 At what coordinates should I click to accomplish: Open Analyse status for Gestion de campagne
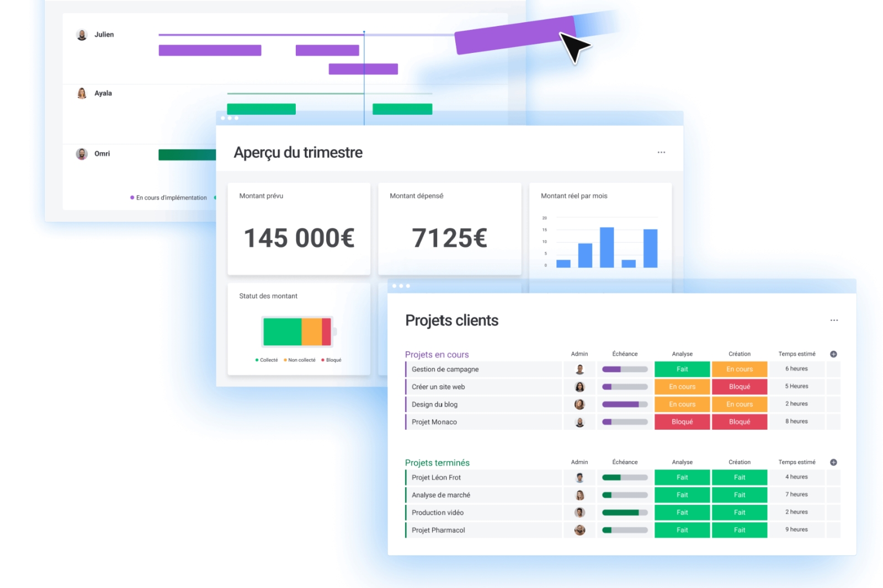click(x=682, y=369)
